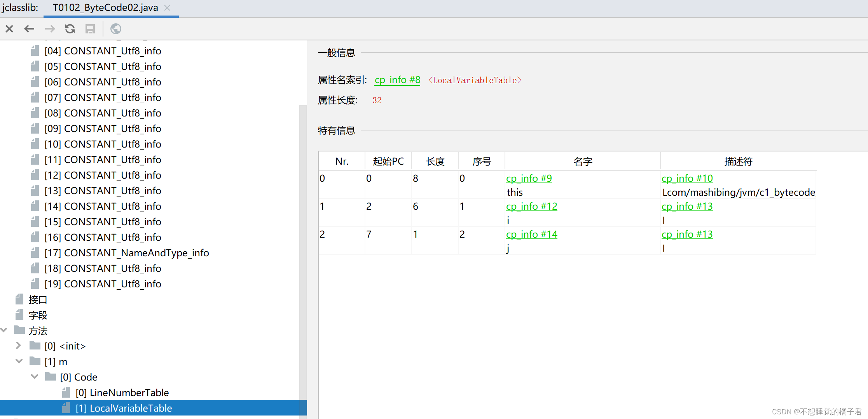Click the folder icon of [0] Code

[x=51, y=377]
